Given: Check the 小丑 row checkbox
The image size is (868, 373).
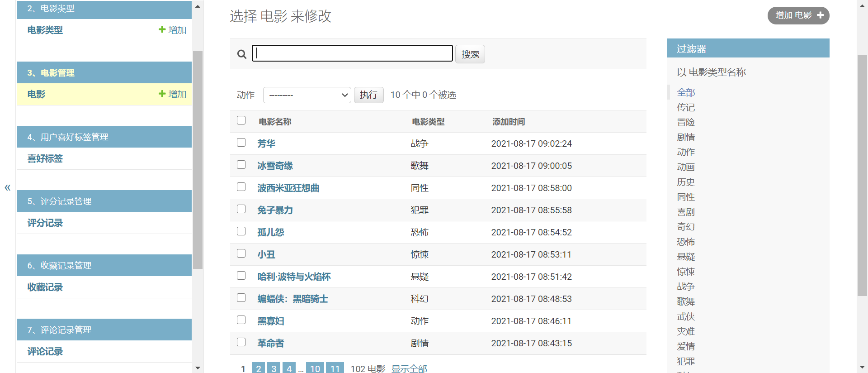Looking at the screenshot, I should [x=241, y=253].
